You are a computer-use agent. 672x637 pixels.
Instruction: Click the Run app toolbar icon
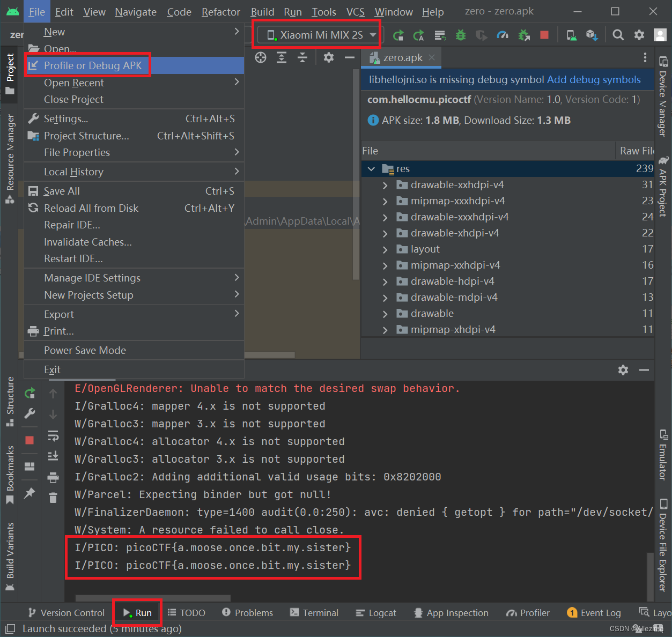click(398, 35)
